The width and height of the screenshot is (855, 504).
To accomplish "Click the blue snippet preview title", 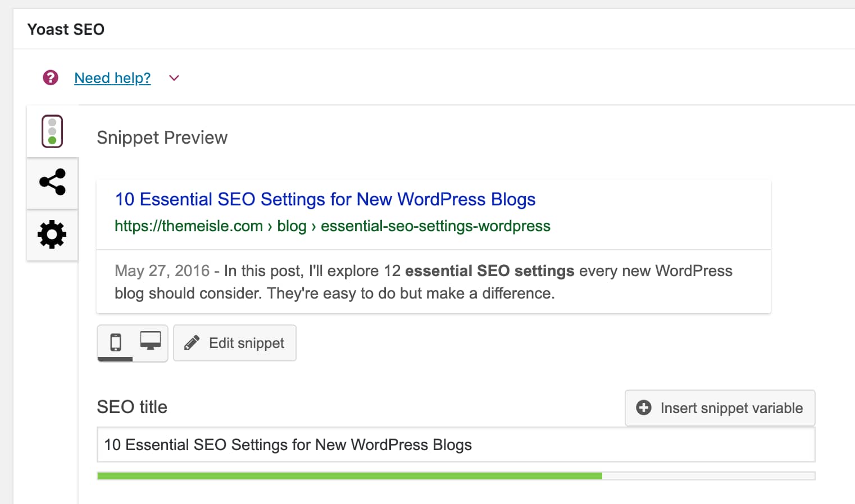I will coord(325,199).
